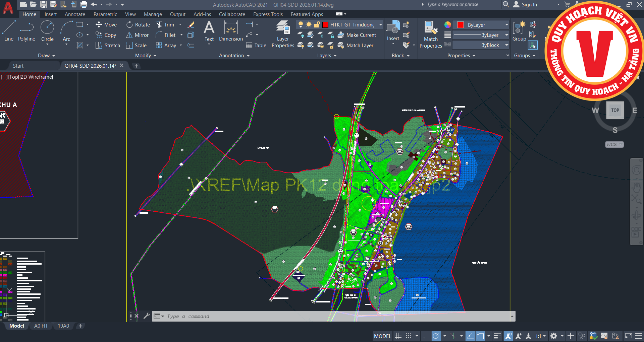The width and height of the screenshot is (644, 342).
Task: Toggle snap mode in status bar
Action: pos(408,336)
